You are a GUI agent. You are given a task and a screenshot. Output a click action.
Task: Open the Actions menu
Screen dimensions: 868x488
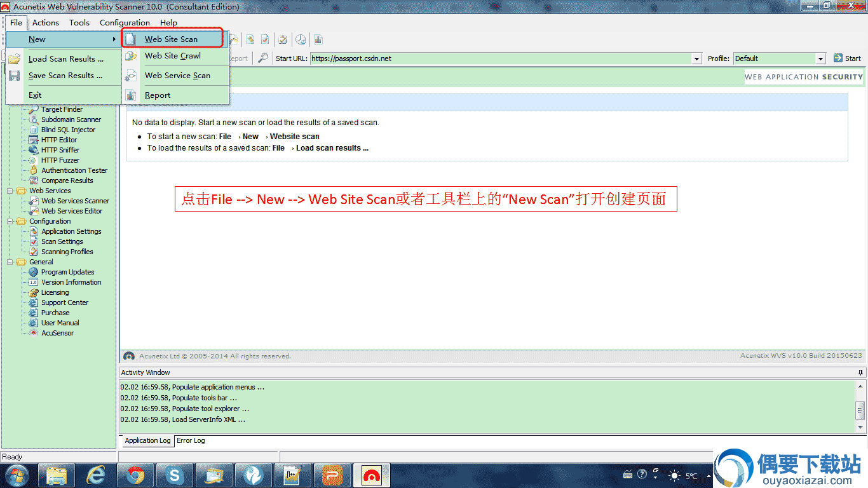(x=46, y=22)
